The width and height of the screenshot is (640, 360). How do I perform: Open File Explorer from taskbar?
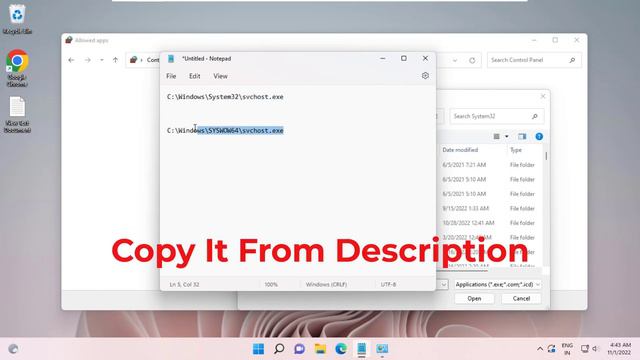click(320, 349)
